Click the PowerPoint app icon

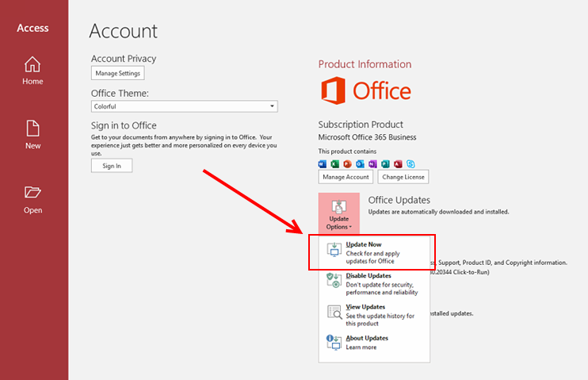point(348,164)
